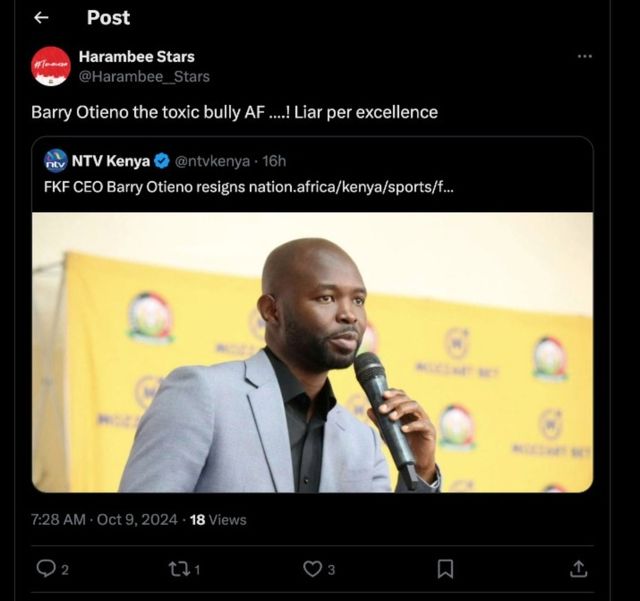Open the Harambee Stars display name
The image size is (640, 601).
click(136, 57)
